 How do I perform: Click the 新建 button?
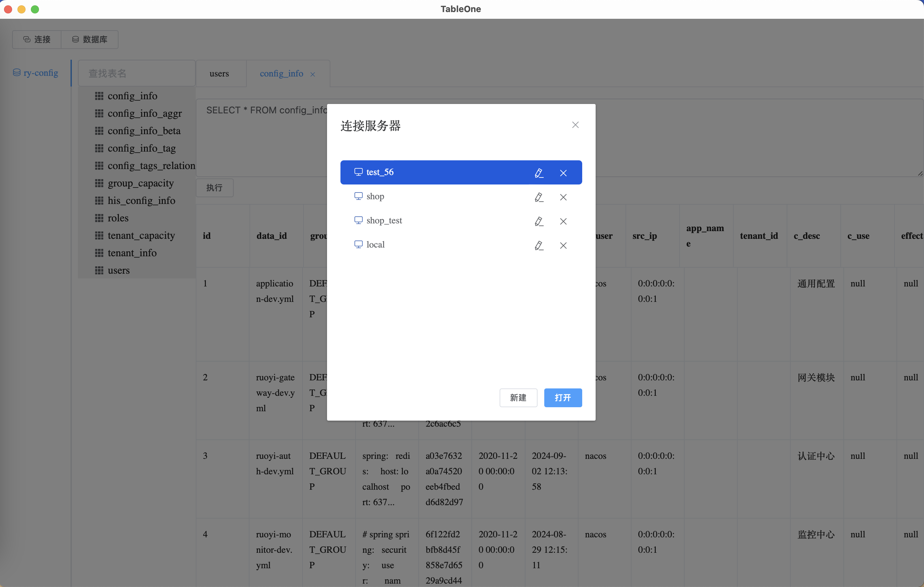click(x=518, y=397)
